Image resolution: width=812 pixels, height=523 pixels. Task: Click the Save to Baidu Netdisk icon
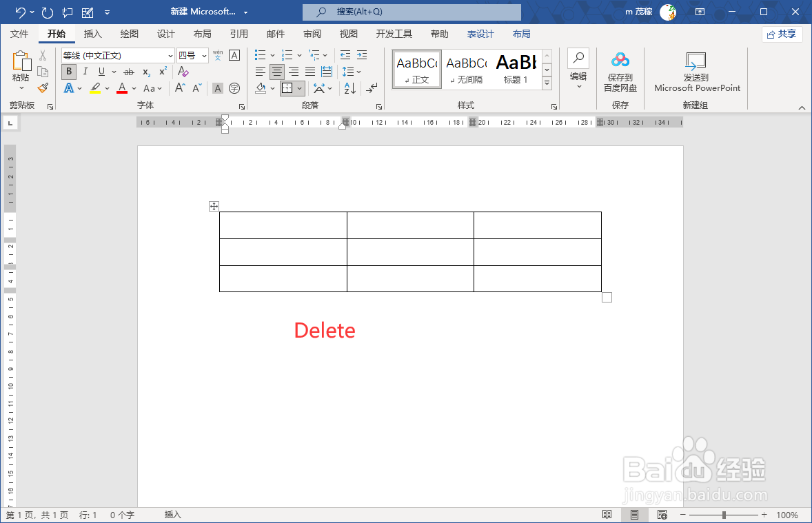pyautogui.click(x=620, y=61)
